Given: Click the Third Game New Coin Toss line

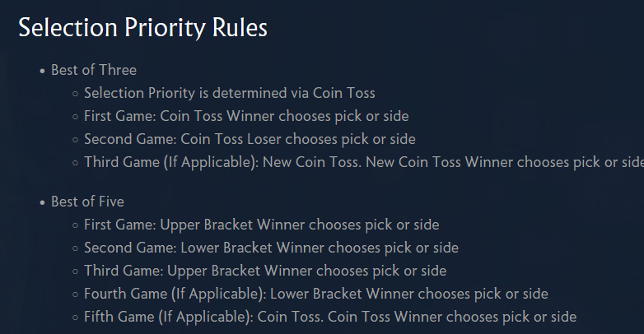Looking at the screenshot, I should tap(364, 162).
